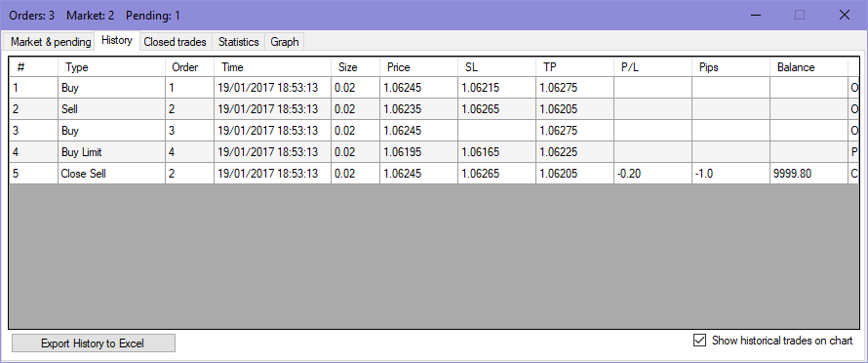Click the TP column header

(574, 67)
